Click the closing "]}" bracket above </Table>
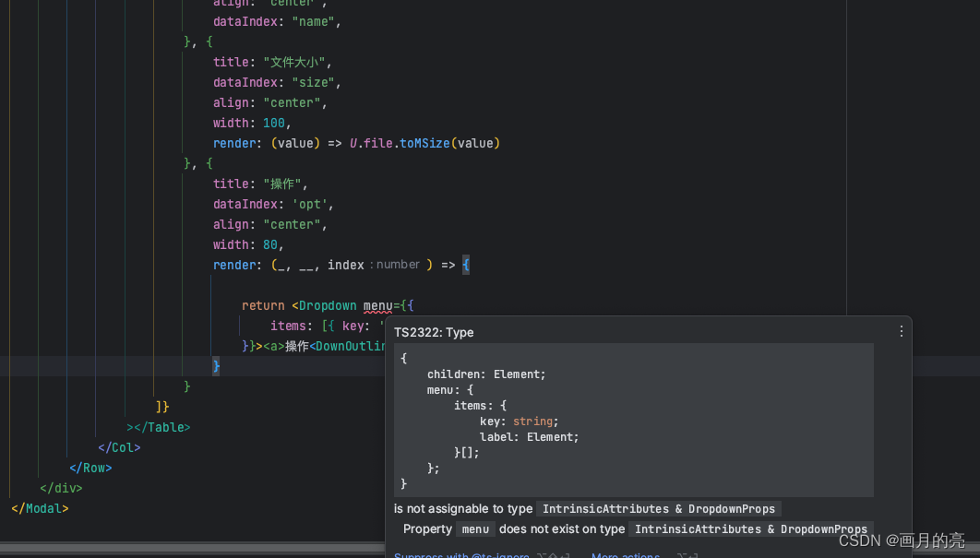 click(162, 407)
